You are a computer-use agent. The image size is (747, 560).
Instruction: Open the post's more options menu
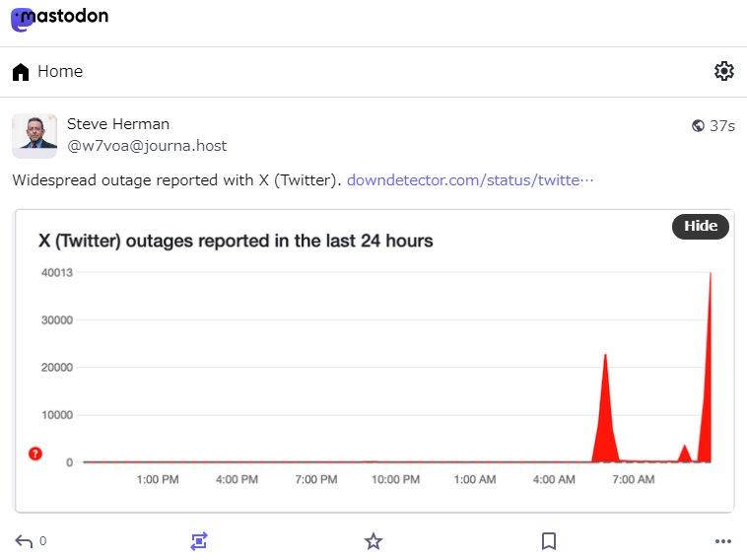pos(722,540)
